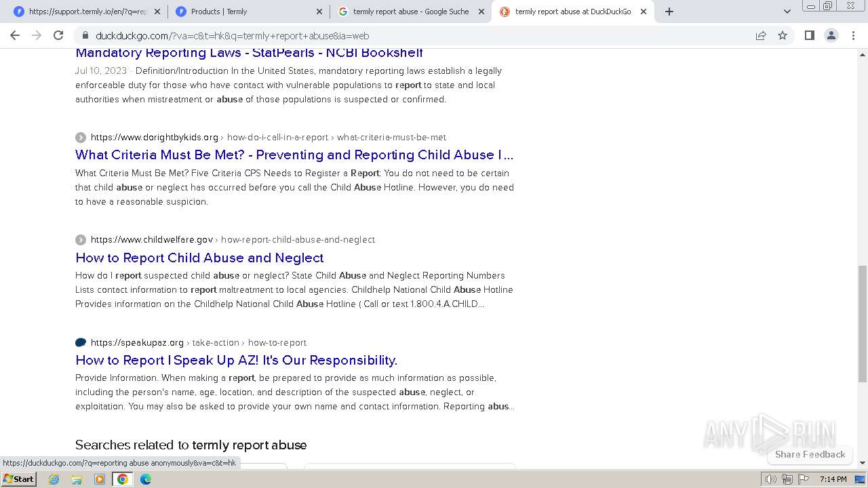Open Microsoft Edge from the taskbar
Image resolution: width=868 pixels, height=488 pixels.
click(146, 479)
